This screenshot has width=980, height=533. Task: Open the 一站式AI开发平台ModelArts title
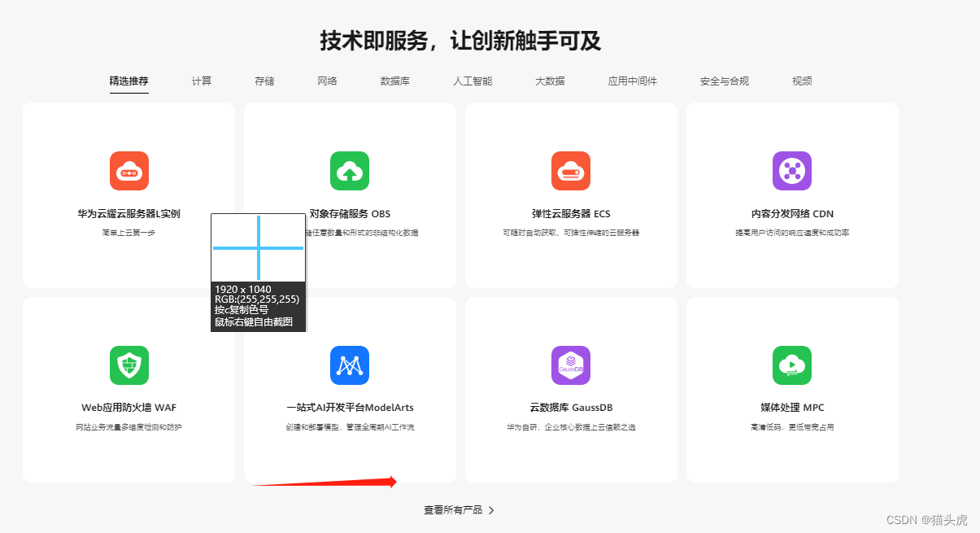[350, 408]
